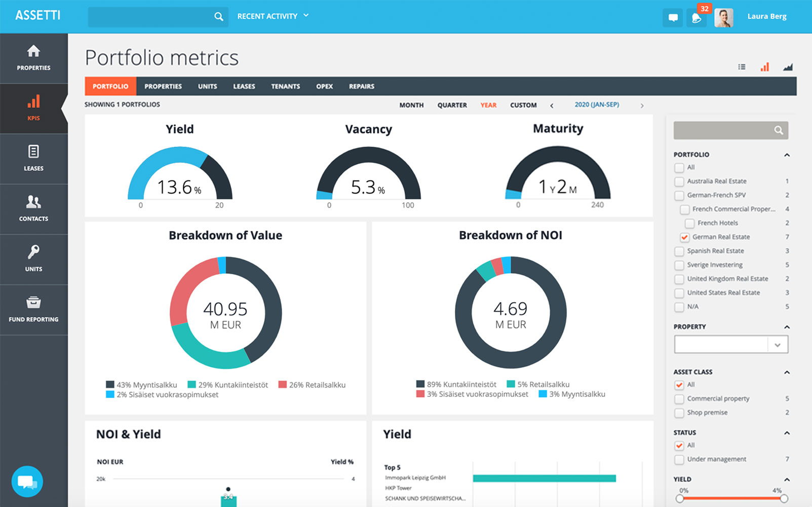
Task: Uncheck All under Asset Class
Action: pyautogui.click(x=679, y=385)
